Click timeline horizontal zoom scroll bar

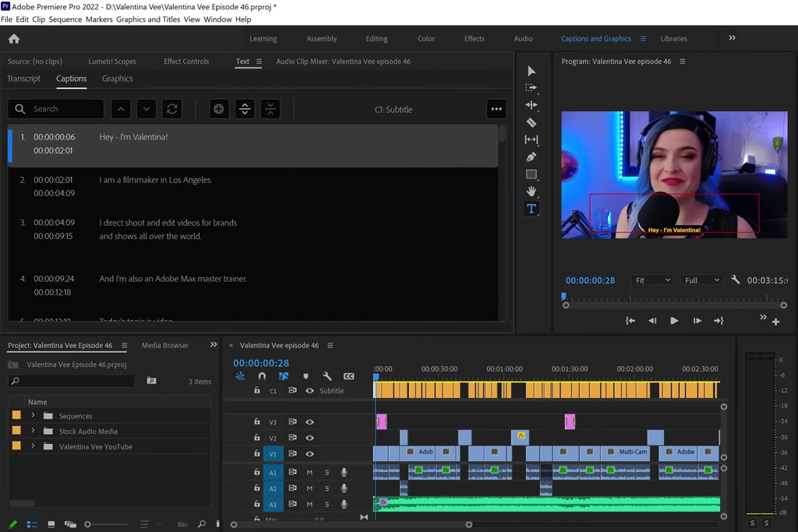click(351, 524)
